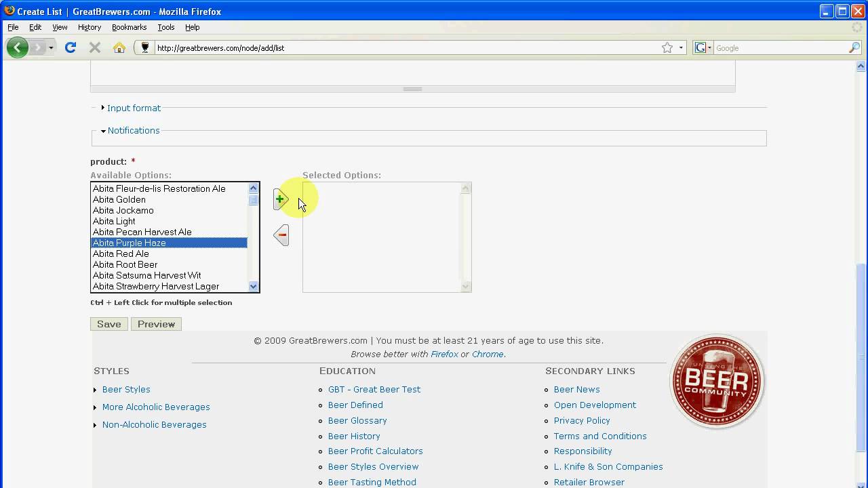Image resolution: width=868 pixels, height=488 pixels.
Task: Go back with the browser Back button
Action: (17, 47)
